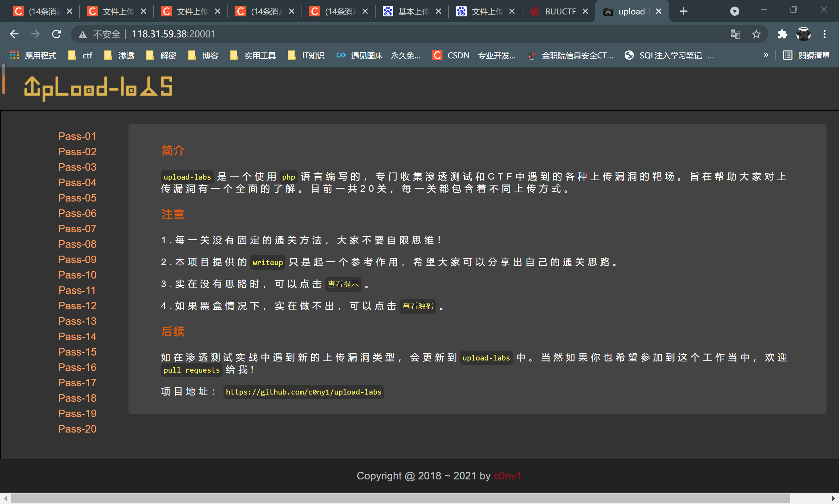The height and width of the screenshot is (504, 839).
Task: Open Pass-18 challenge
Action: pos(77,398)
